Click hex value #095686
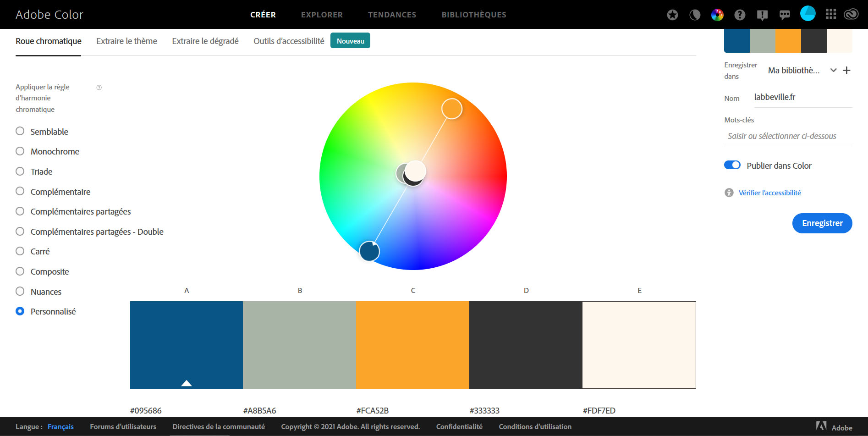Image resolution: width=868 pixels, height=436 pixels. [146, 410]
